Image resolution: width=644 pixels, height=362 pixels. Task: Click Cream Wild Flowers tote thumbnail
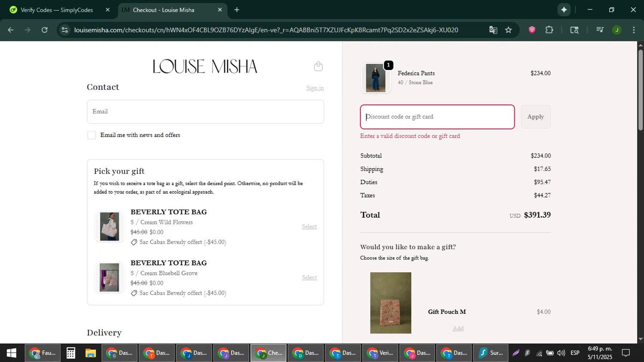click(x=109, y=226)
